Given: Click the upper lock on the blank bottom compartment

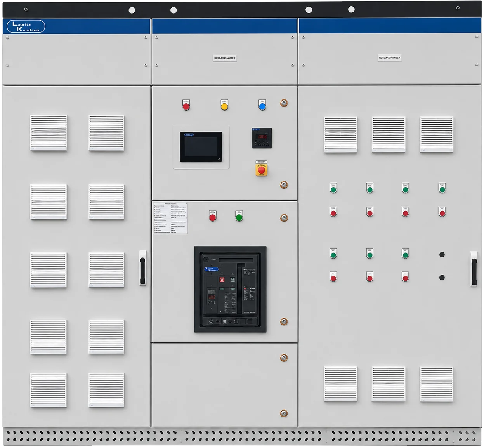Looking at the screenshot, I should (284, 358).
